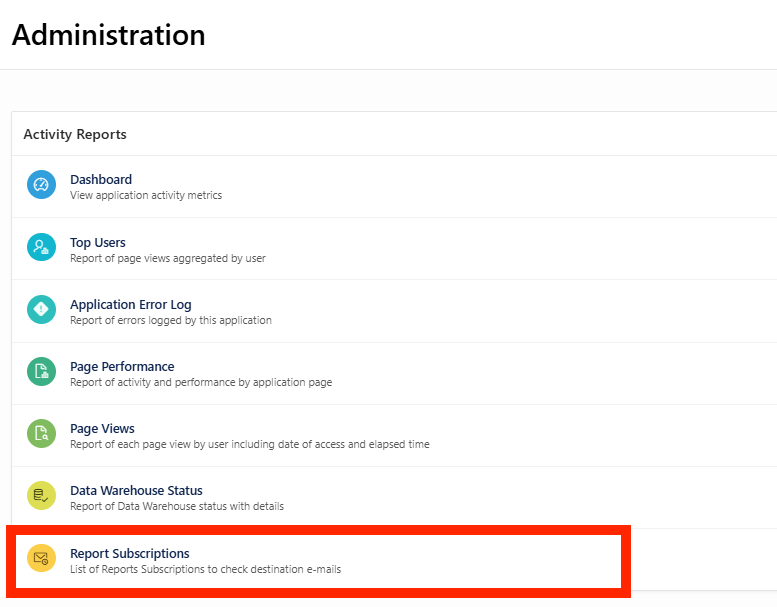777x607 pixels.
Task: Click the Administration page heading
Action: [108, 35]
